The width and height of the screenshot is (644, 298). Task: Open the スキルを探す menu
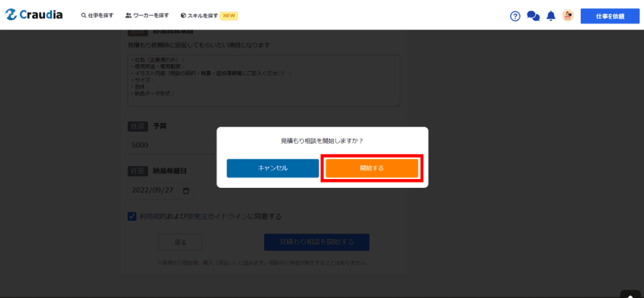[x=200, y=15]
